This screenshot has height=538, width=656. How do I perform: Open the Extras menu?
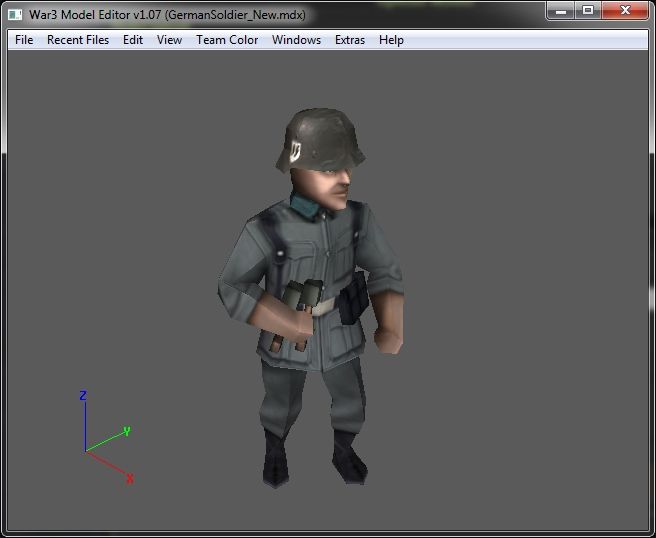[x=350, y=40]
